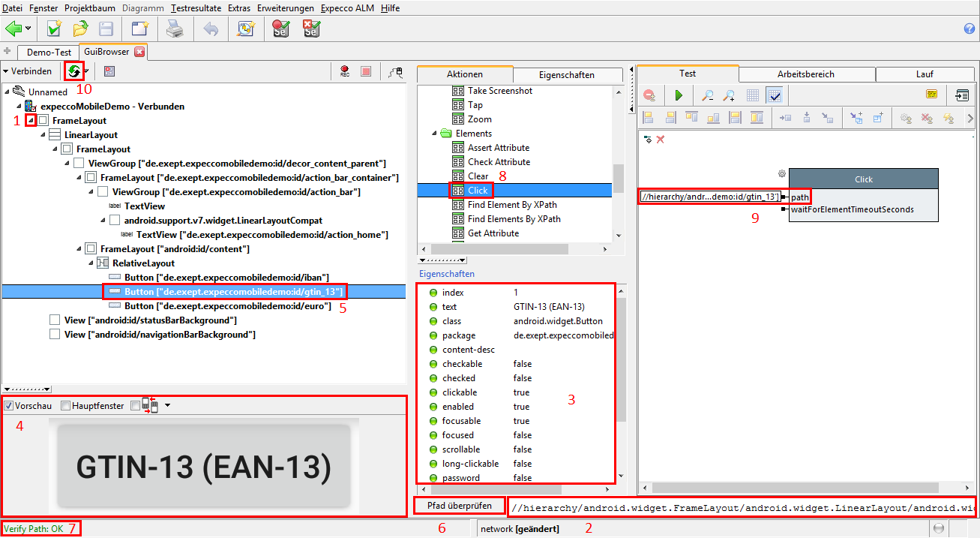This screenshot has width=980, height=538.
Task: Click the XPath input field at bottom
Action: [x=741, y=508]
